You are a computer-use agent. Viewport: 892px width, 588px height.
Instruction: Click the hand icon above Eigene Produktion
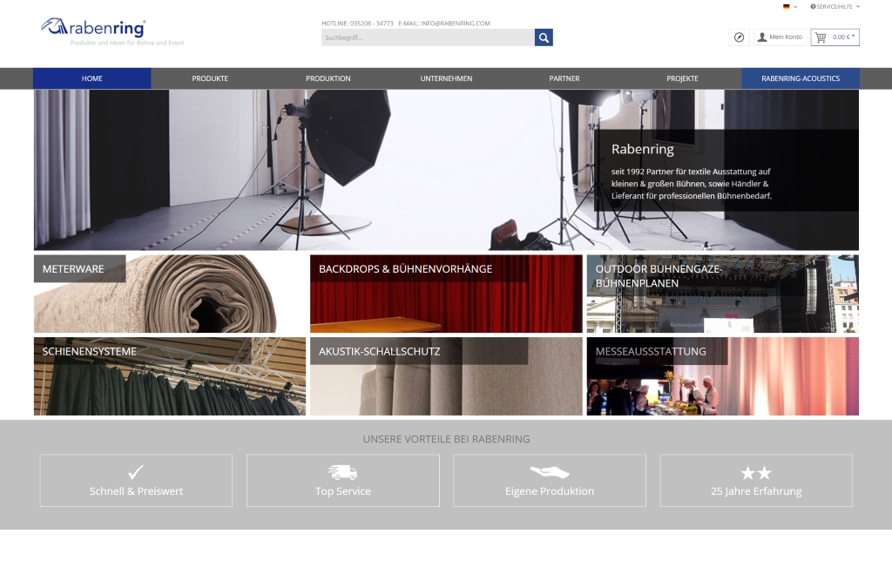549,472
